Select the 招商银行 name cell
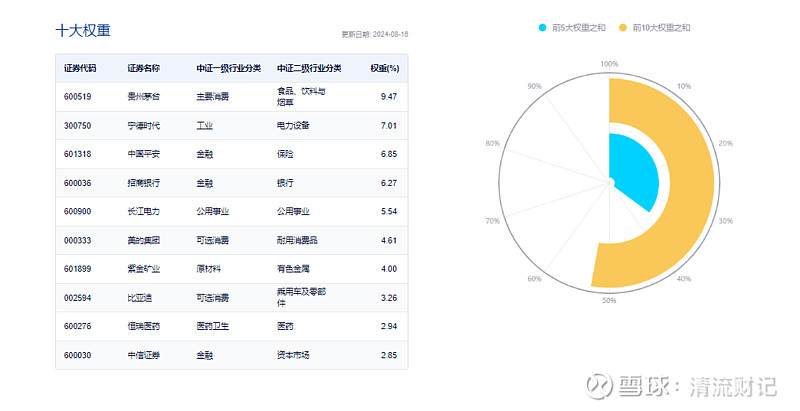This screenshot has height=411, width=800. pyautogui.click(x=143, y=183)
